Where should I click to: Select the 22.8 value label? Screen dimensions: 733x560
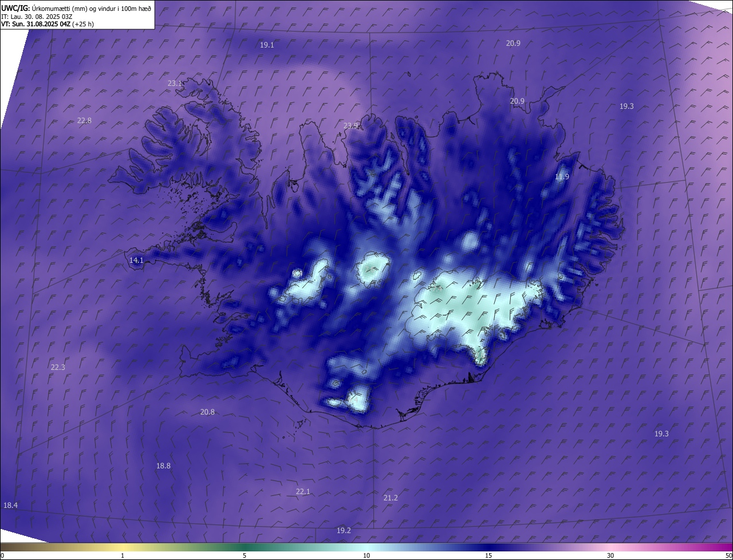point(84,120)
